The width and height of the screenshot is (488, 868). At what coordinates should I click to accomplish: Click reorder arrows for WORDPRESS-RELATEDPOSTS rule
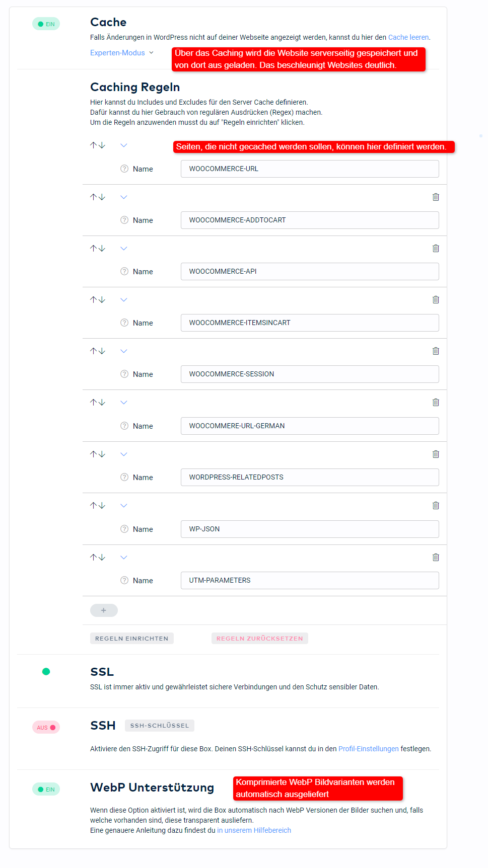[x=98, y=454]
